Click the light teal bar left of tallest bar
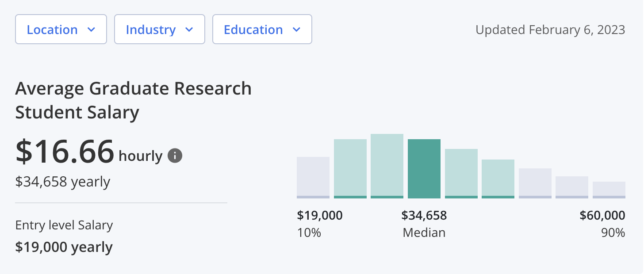644x274 pixels. [350, 169]
